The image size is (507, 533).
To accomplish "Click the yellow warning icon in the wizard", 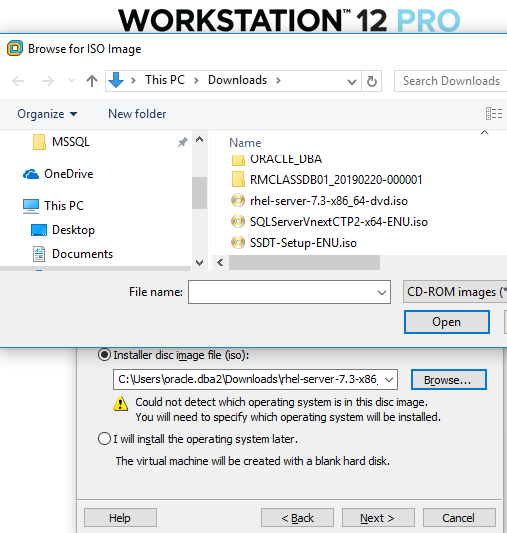I will [120, 403].
